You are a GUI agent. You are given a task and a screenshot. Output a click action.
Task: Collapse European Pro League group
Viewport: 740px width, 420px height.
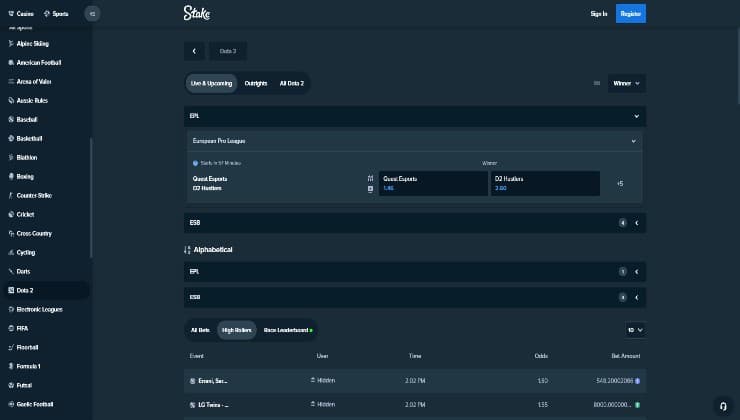coord(415,141)
